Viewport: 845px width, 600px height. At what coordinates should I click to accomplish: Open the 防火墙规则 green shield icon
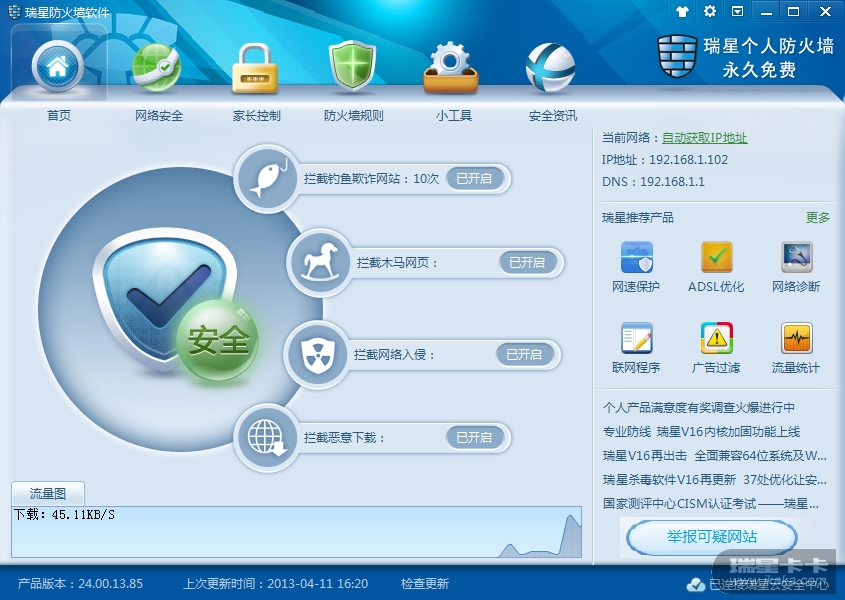pos(352,67)
